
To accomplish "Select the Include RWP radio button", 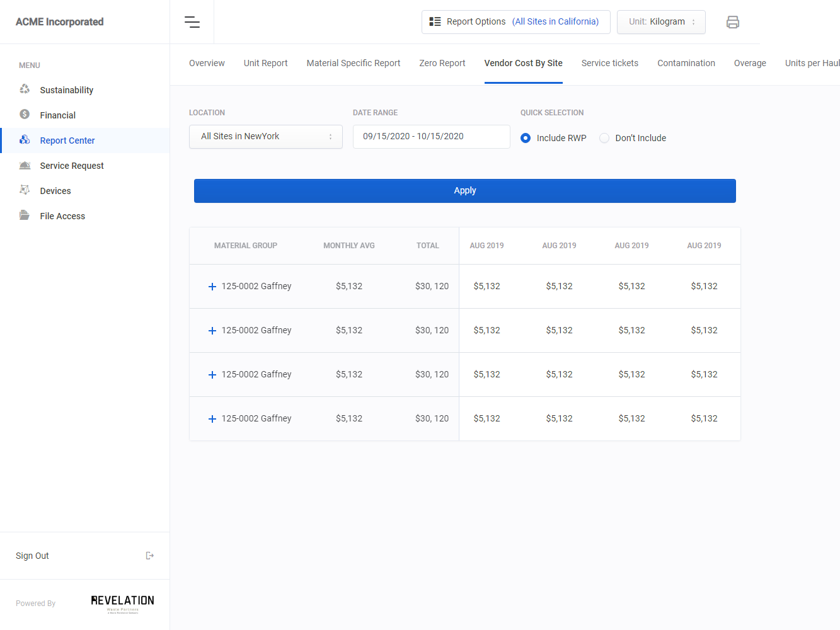I will pos(526,138).
